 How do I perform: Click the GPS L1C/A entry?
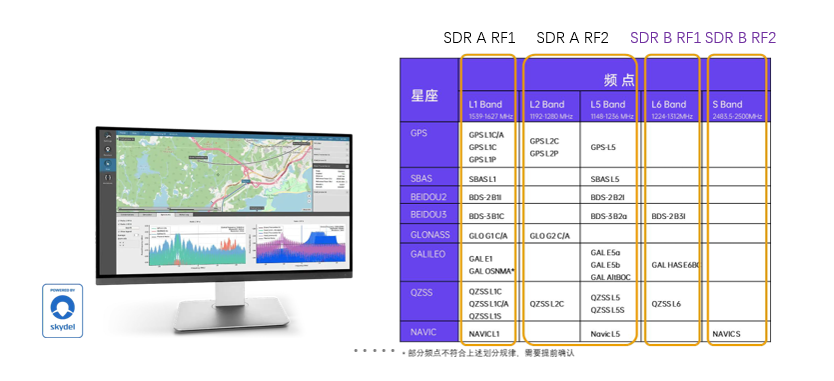coord(487,135)
